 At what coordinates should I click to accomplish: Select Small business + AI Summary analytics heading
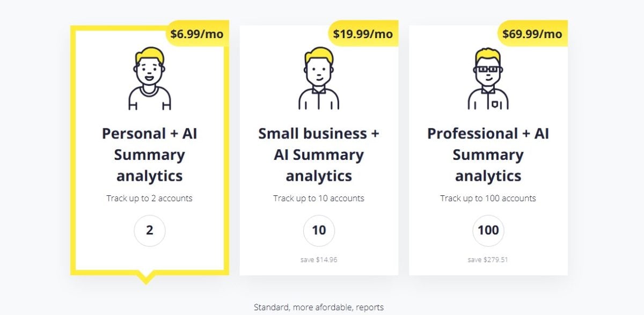[x=319, y=155]
